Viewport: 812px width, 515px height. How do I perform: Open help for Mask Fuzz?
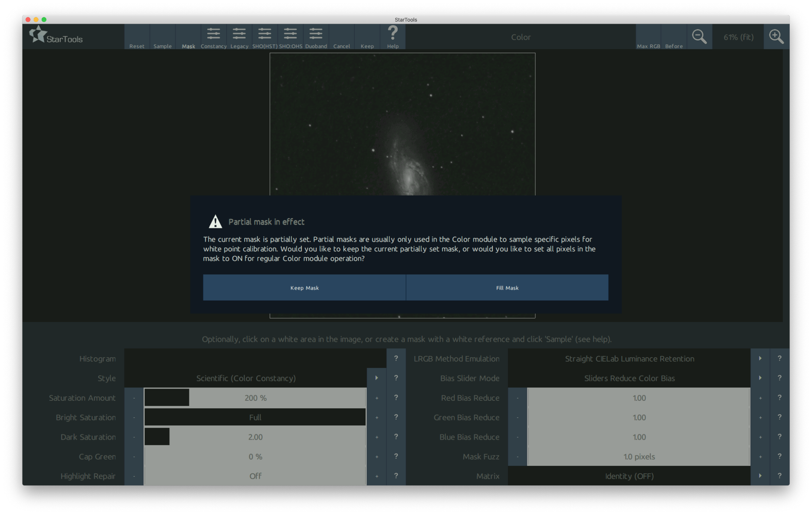pyautogui.click(x=779, y=456)
